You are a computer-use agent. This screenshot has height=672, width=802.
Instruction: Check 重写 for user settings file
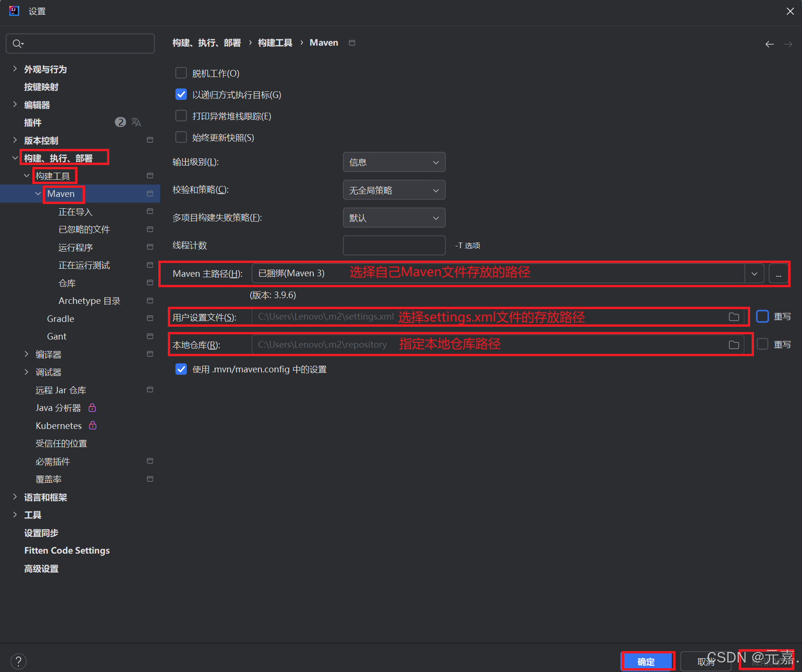pos(763,316)
